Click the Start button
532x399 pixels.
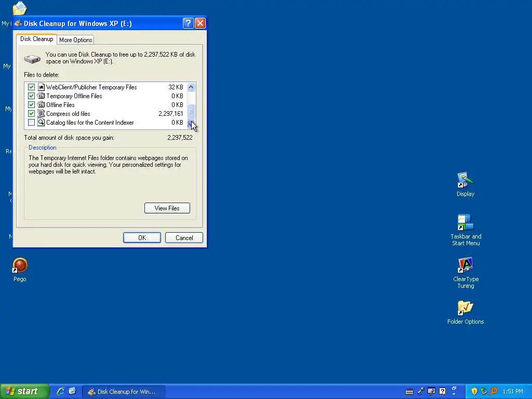24,392
